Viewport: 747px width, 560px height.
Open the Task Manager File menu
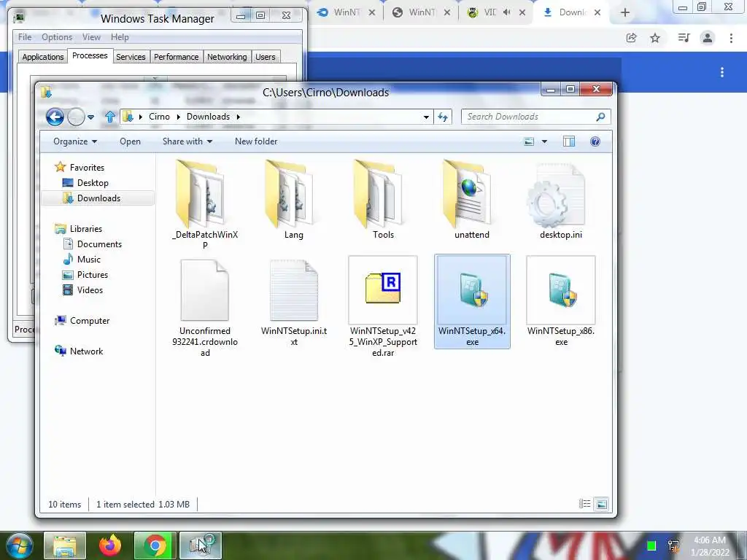(25, 37)
